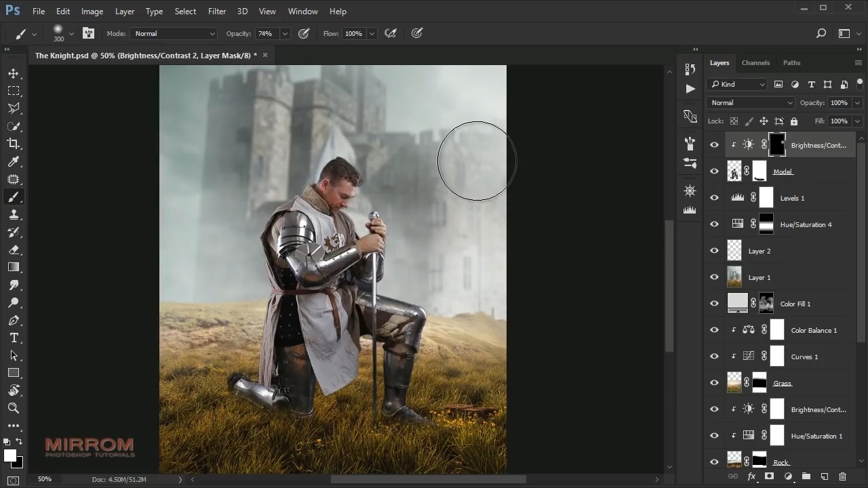Select the Pen tool
The height and width of the screenshot is (488, 868).
pos(14,320)
